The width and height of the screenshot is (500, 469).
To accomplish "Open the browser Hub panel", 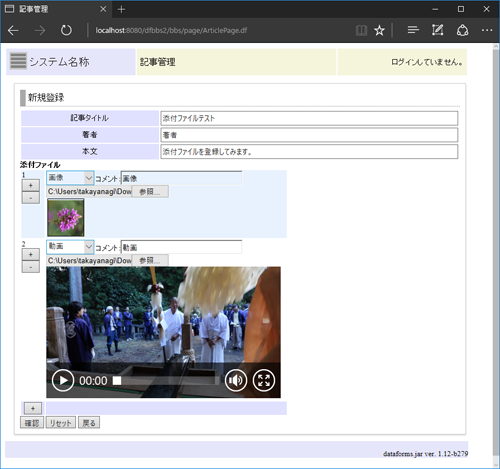I will [413, 30].
